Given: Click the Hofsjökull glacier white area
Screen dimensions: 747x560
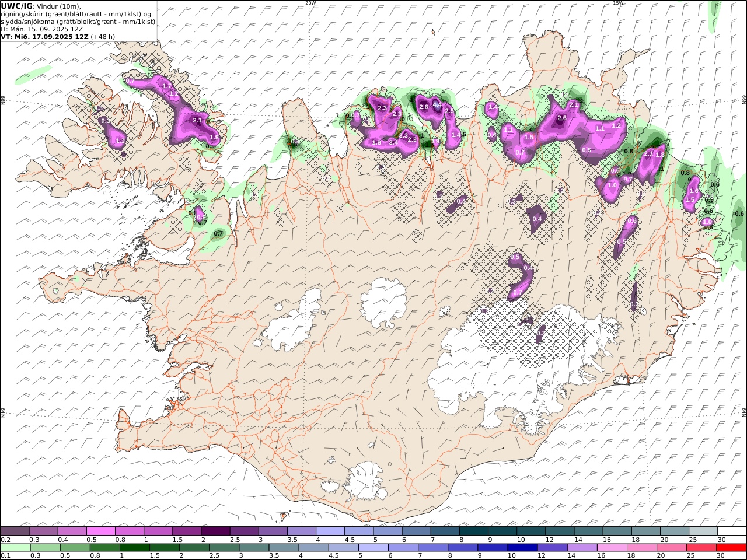Looking at the screenshot, I should [383, 303].
